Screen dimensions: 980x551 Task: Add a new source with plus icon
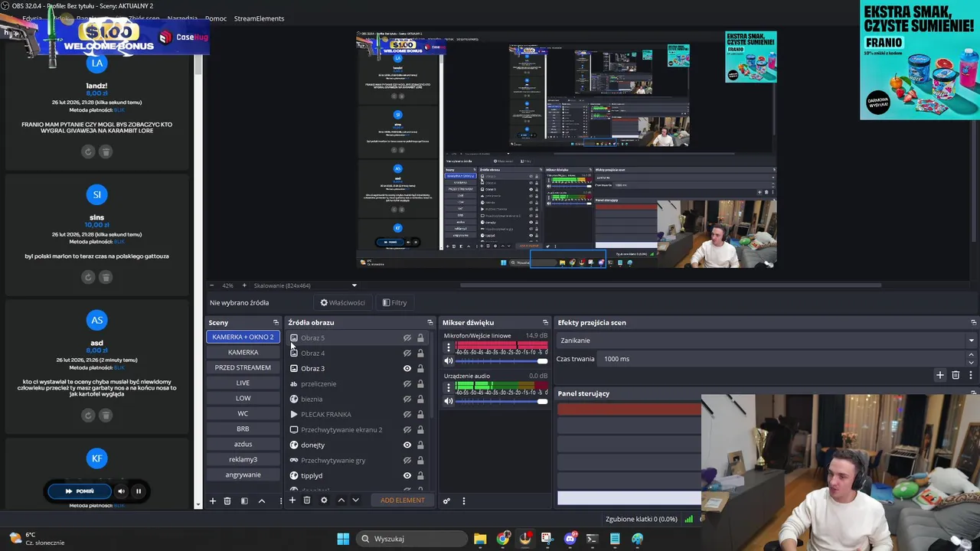[292, 500]
